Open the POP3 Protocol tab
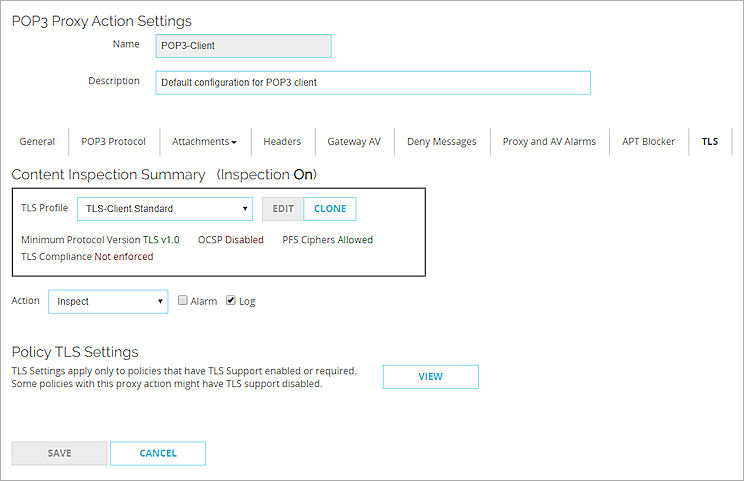 click(113, 142)
